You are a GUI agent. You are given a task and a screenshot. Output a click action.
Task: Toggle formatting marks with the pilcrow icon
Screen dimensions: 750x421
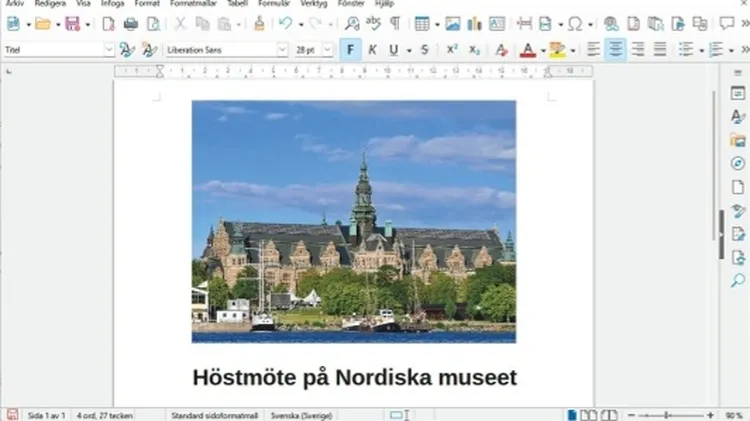(395, 24)
